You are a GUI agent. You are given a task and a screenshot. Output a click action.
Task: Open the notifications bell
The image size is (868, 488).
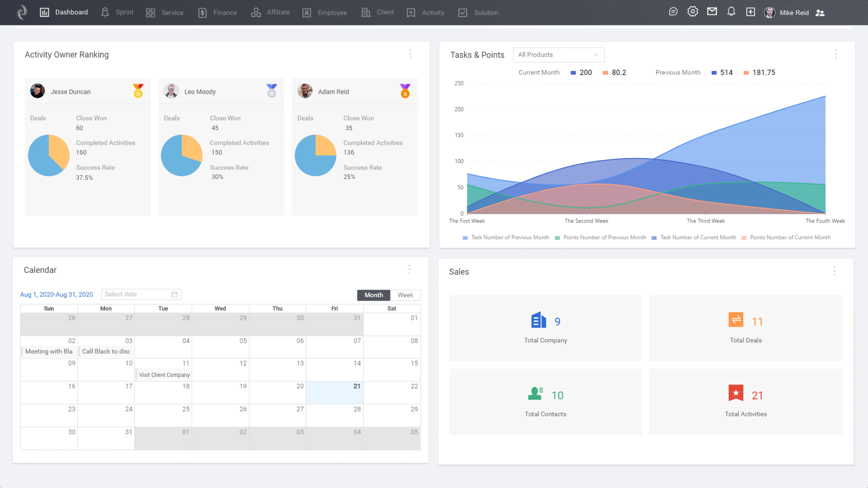pyautogui.click(x=731, y=12)
